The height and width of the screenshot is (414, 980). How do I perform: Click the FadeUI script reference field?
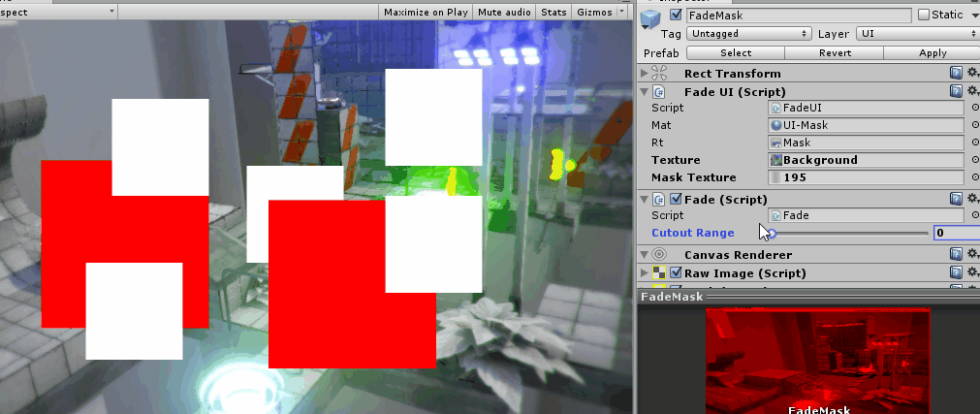click(866, 108)
